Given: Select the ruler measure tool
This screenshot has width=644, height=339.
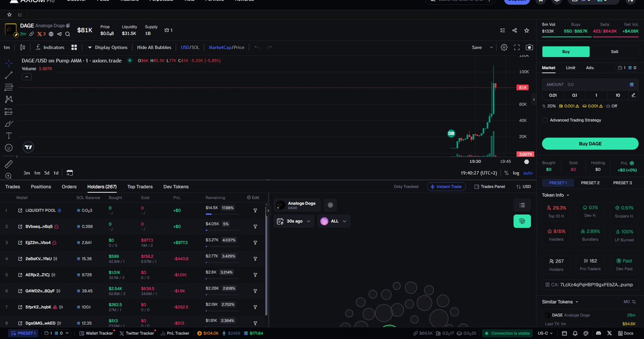Looking at the screenshot, I should [9, 163].
